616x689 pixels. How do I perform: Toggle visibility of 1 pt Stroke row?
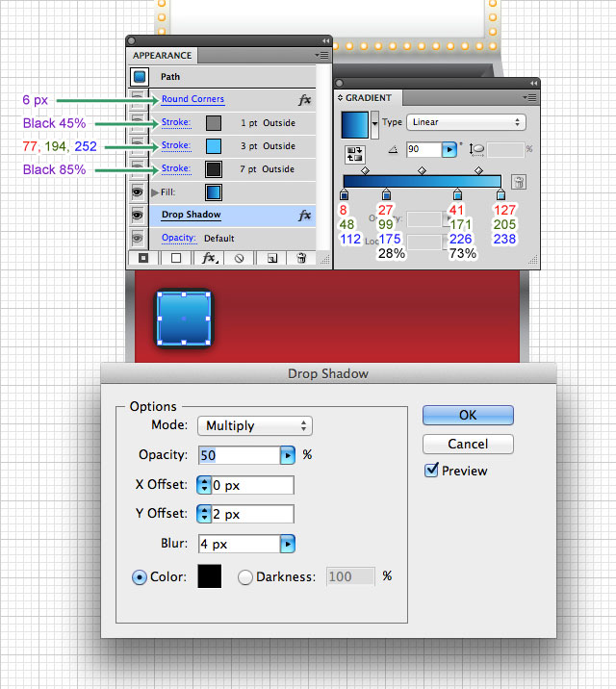(138, 122)
